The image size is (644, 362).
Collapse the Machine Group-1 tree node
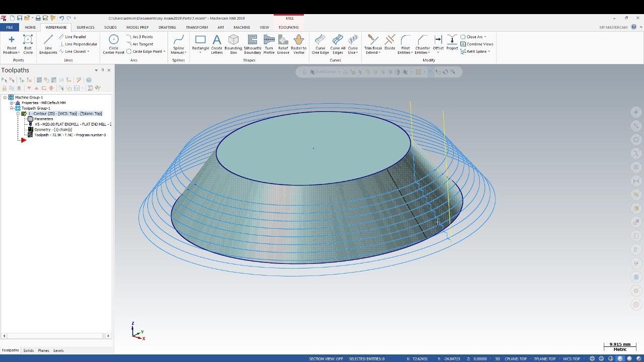point(5,98)
